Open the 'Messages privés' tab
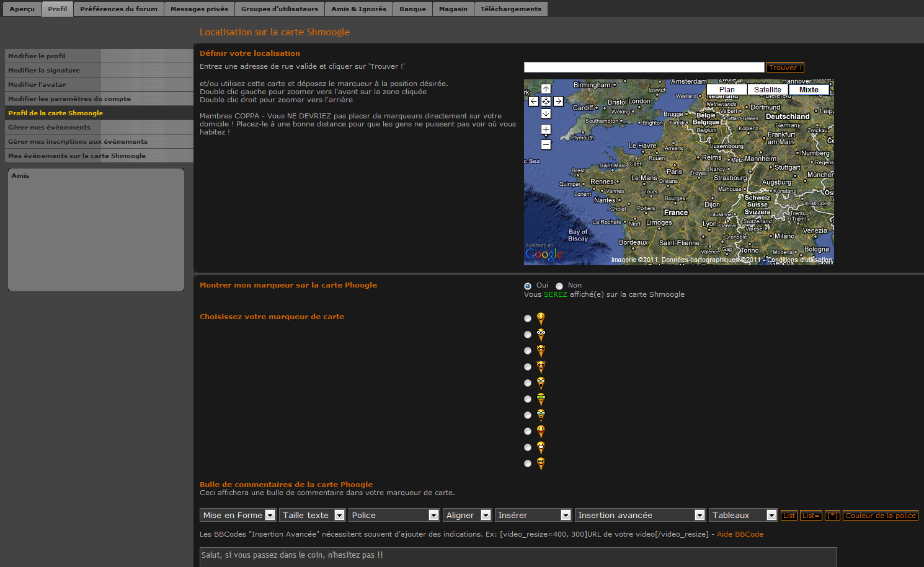 click(x=200, y=9)
